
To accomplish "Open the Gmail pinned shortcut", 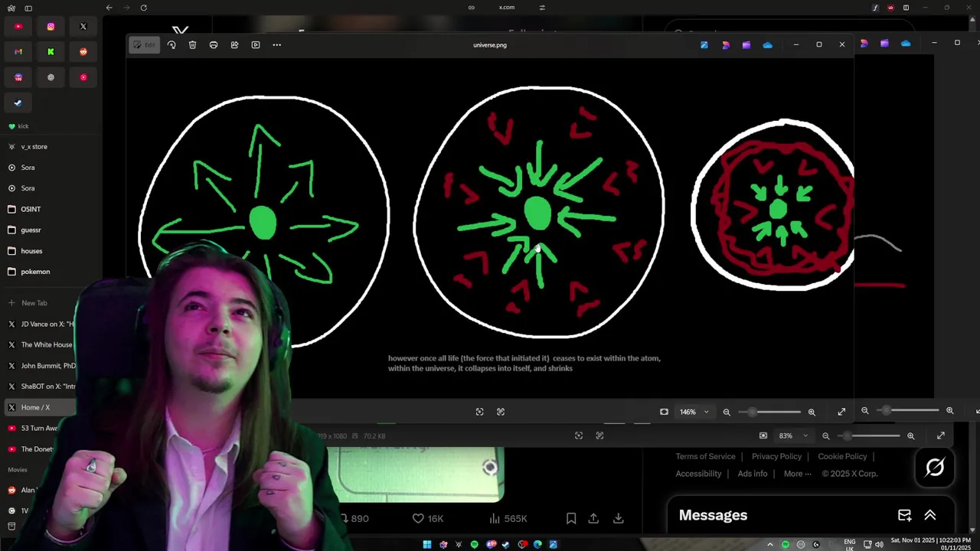I will click(18, 52).
